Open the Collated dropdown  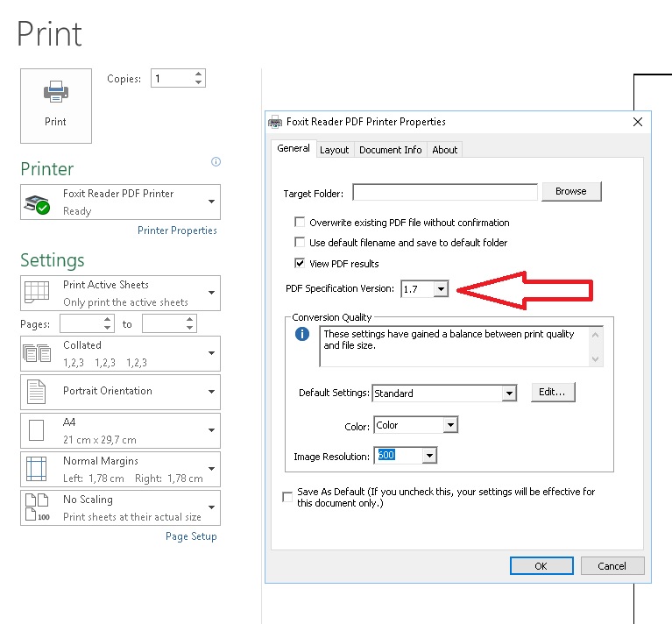pos(120,353)
